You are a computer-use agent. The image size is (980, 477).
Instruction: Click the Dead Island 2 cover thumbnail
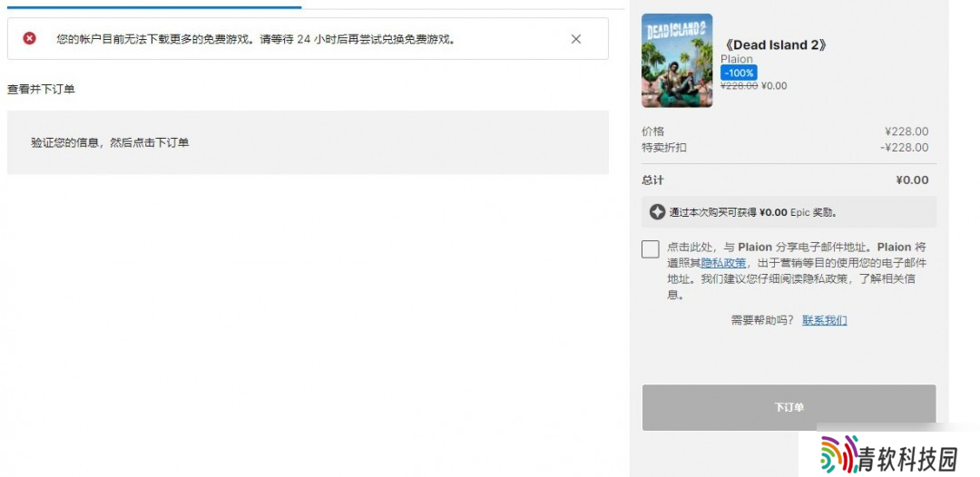pyautogui.click(x=677, y=61)
